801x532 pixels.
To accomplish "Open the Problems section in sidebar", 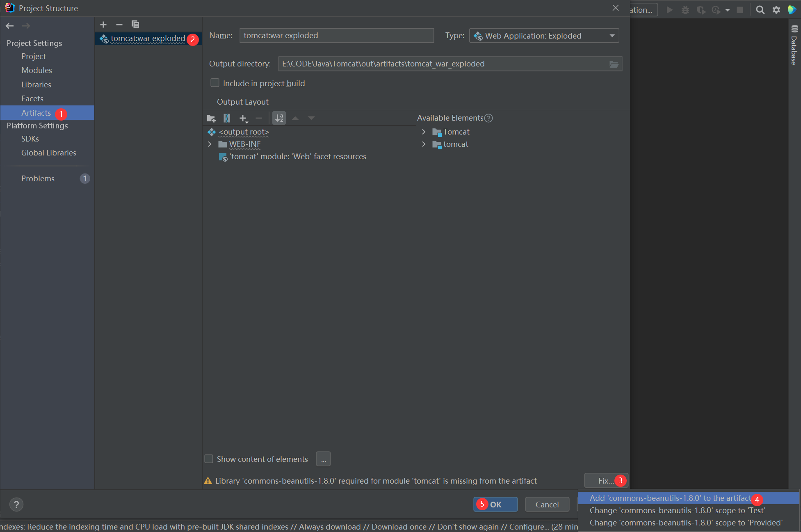I will click(x=38, y=178).
